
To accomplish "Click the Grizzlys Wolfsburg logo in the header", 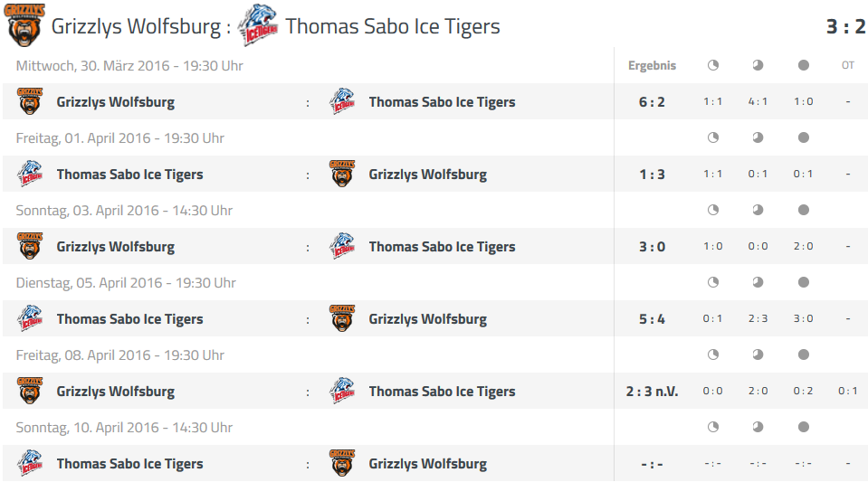I will click(23, 25).
